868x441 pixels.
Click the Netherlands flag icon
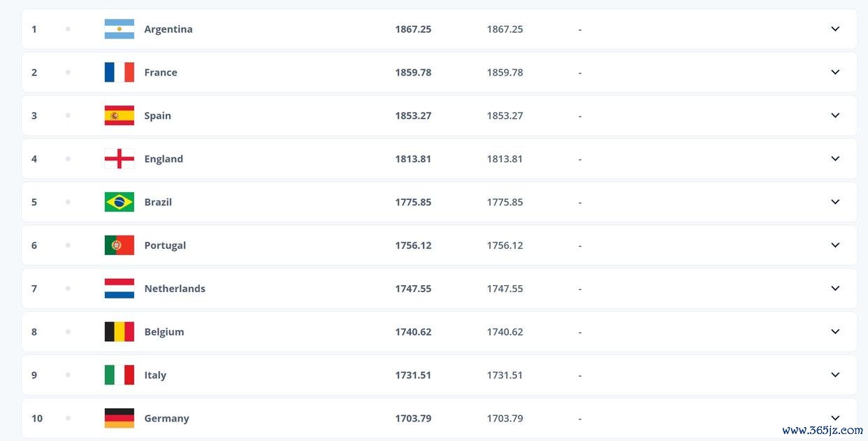tap(119, 289)
